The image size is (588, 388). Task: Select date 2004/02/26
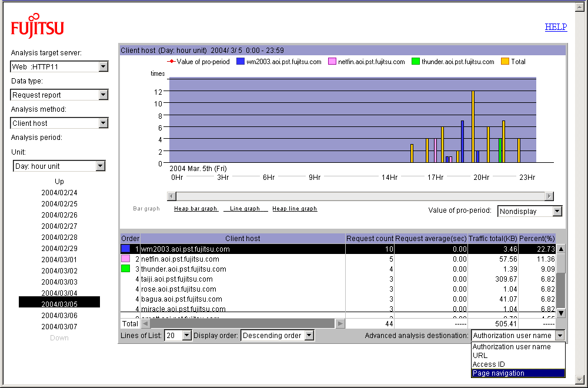(x=59, y=215)
